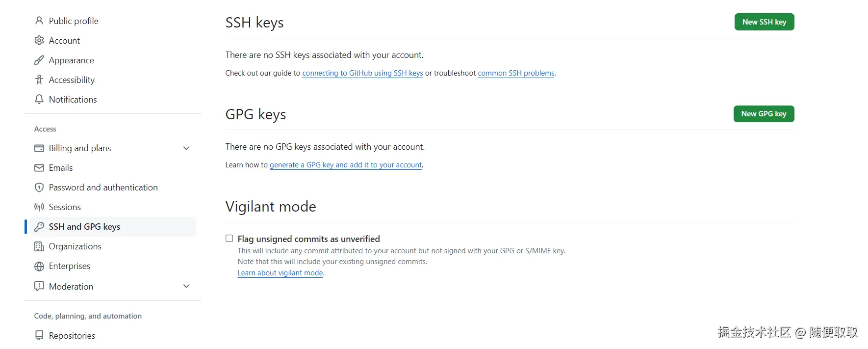Click the Accessibility figure icon
Screen dimensions: 868x349
39,80
